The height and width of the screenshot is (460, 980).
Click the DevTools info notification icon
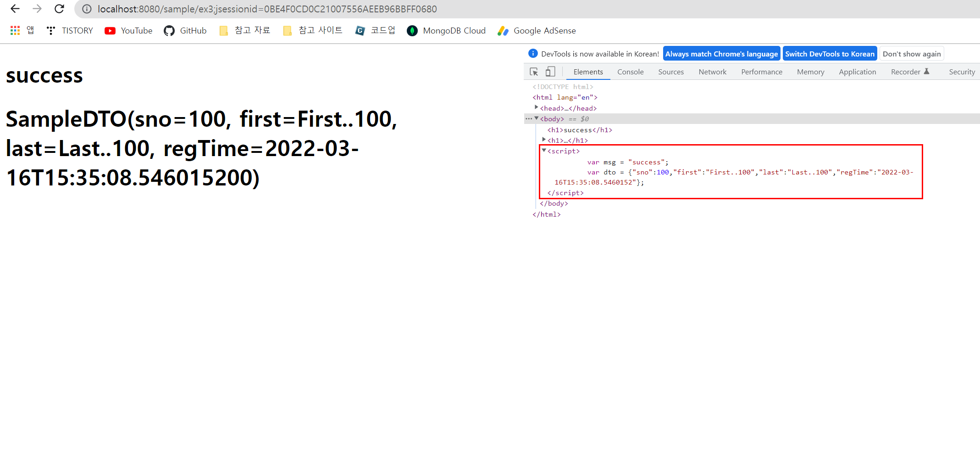click(533, 53)
